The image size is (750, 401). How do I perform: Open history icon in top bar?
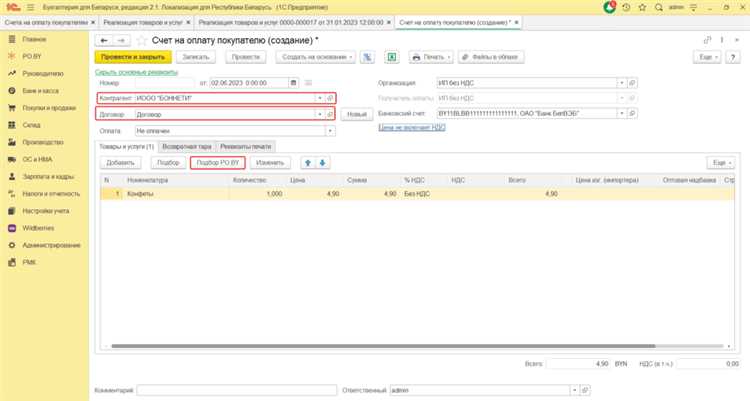coord(625,6)
